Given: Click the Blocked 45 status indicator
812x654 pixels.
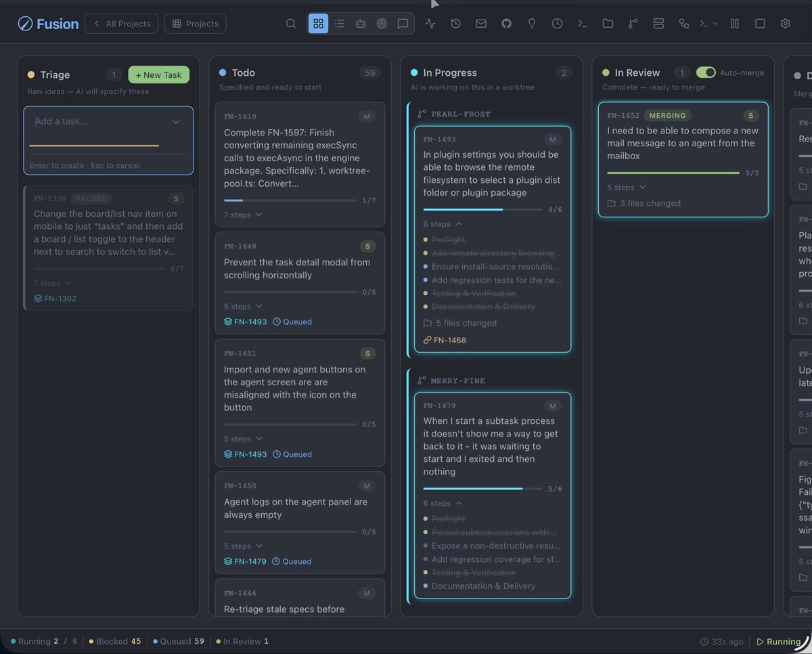Looking at the screenshot, I should [115, 641].
